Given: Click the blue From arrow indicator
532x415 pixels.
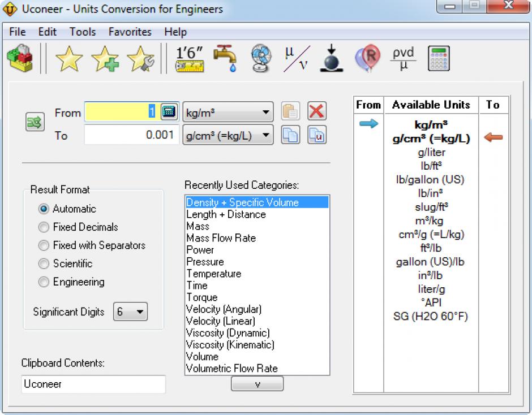Looking at the screenshot, I should (x=368, y=123).
